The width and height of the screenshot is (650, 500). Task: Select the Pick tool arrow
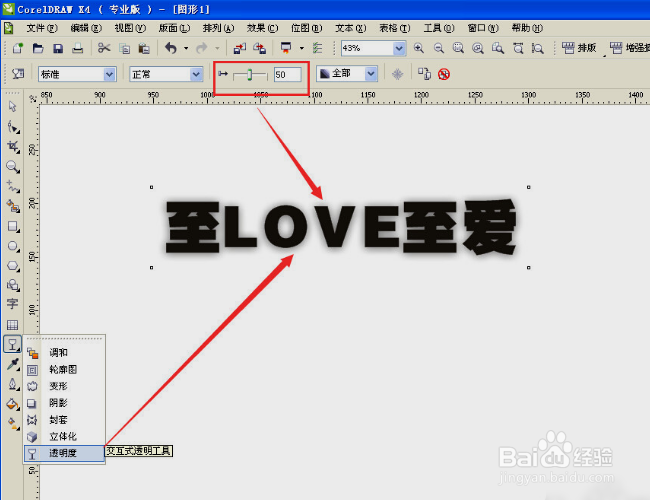point(12,107)
